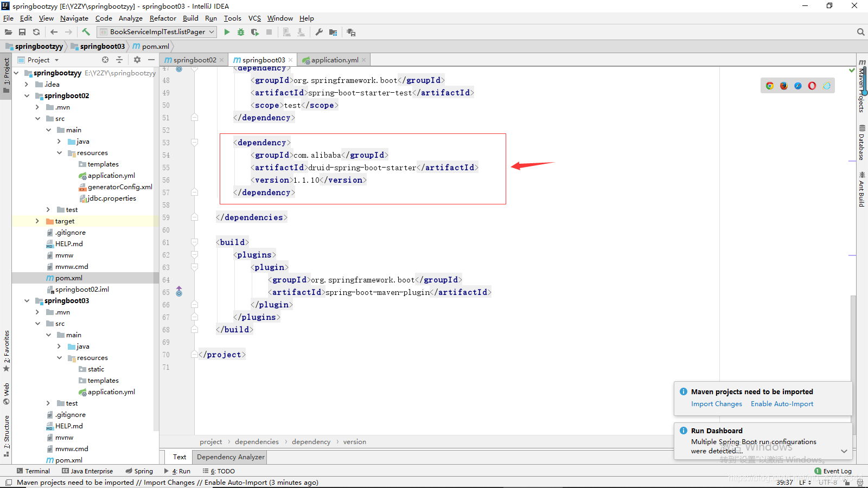Open Settings via the wrench icon

pyautogui.click(x=319, y=32)
